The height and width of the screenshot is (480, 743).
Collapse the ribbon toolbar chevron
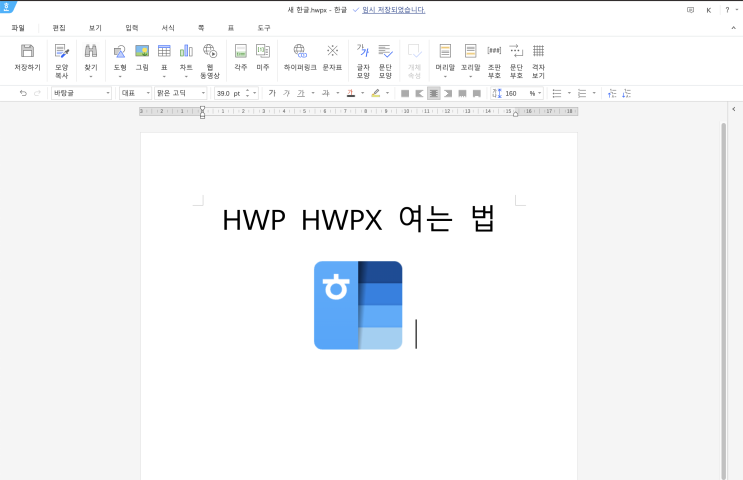pyautogui.click(x=734, y=28)
